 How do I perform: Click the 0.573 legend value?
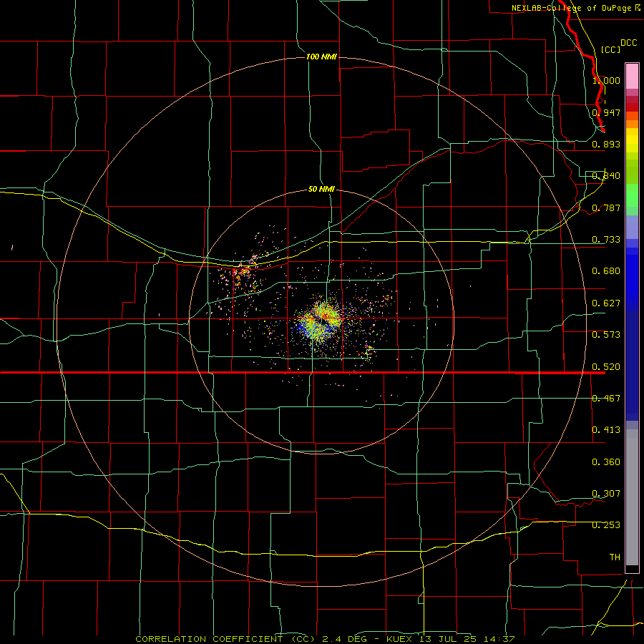(x=606, y=335)
